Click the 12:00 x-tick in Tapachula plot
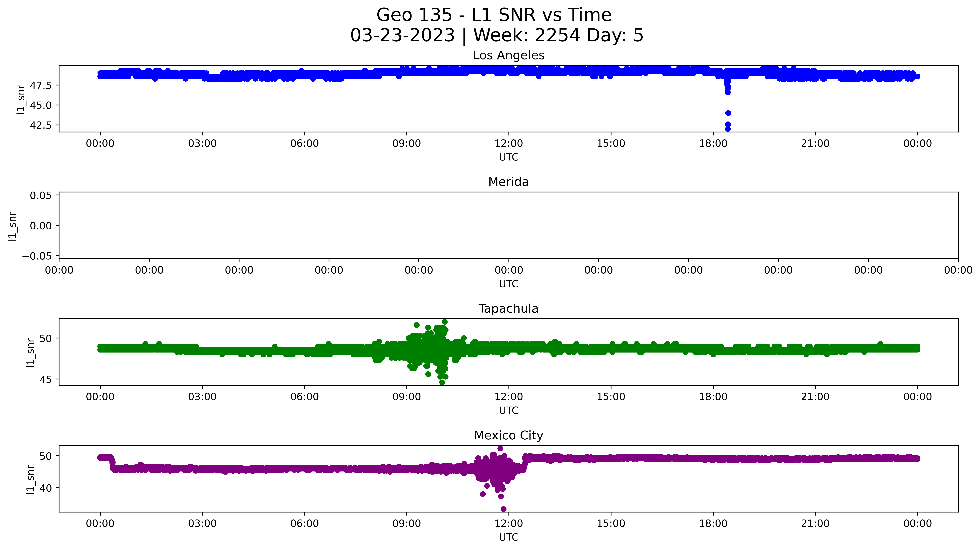Image resolution: width=980 pixels, height=550 pixels. (x=509, y=397)
